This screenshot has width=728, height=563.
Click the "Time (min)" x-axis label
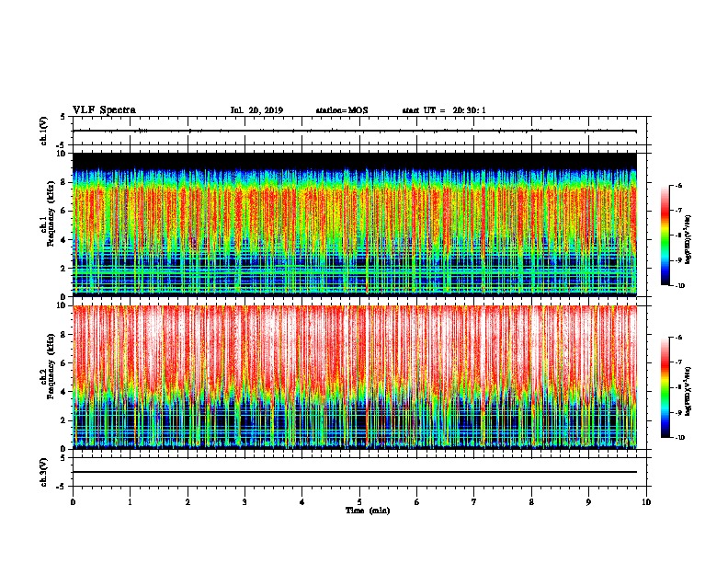tap(368, 511)
